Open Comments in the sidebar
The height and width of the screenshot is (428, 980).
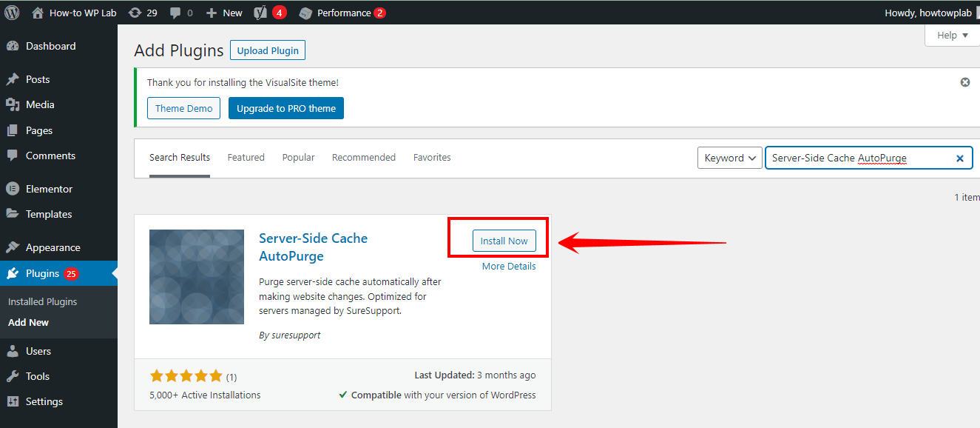click(58, 156)
